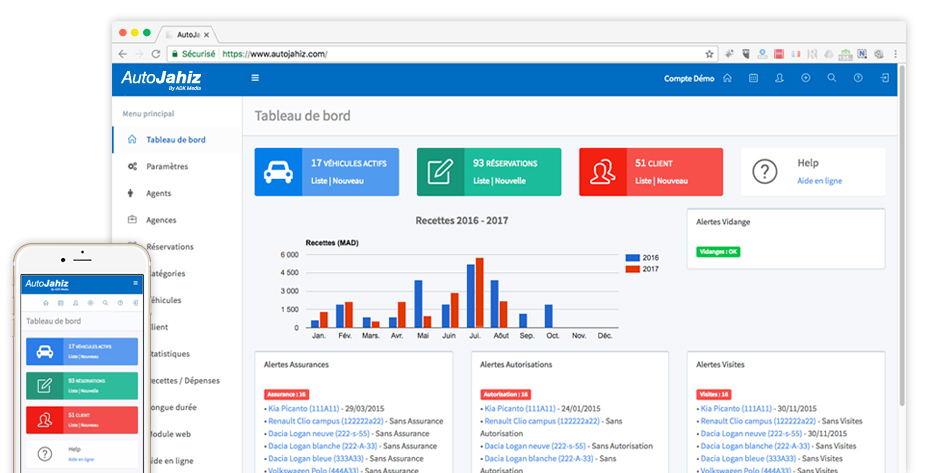Open the Aide en ligne link on the Help card
The height and width of the screenshot is (473, 925).
[x=819, y=181]
